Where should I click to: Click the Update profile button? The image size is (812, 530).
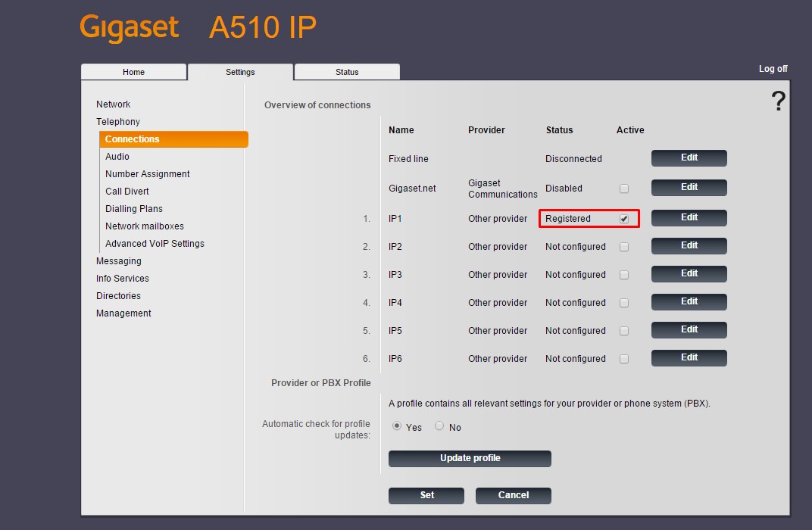tap(470, 459)
